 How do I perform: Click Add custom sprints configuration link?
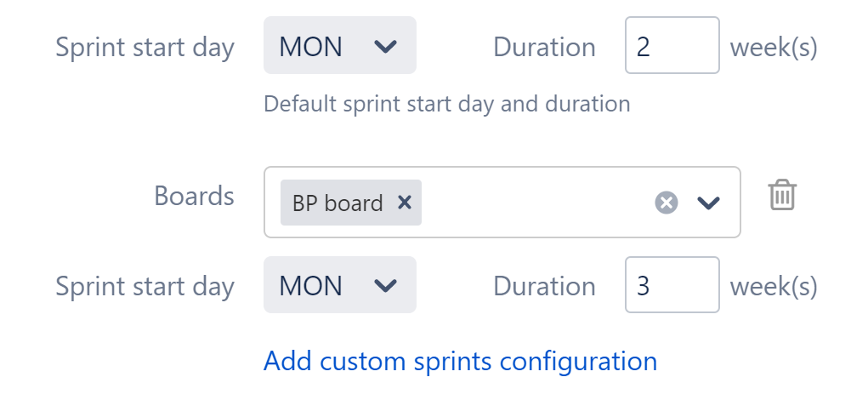point(460,361)
